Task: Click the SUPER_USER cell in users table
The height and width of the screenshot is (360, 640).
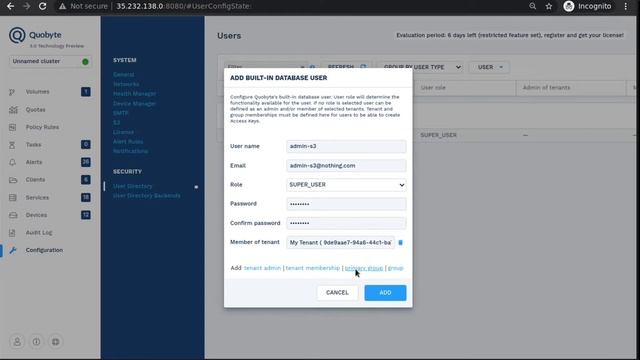Action: tap(438, 135)
